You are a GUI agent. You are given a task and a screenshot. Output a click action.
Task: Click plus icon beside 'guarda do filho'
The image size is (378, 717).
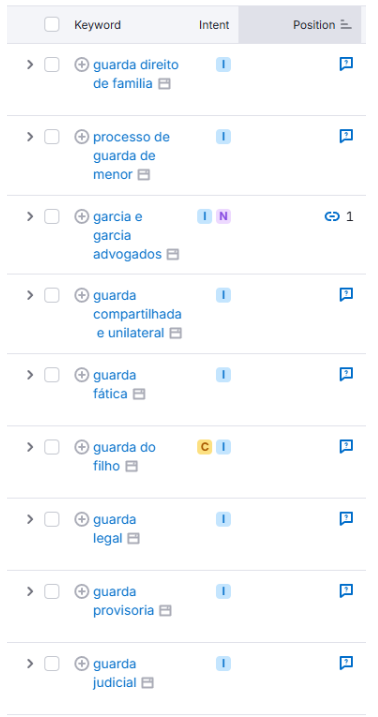click(81, 447)
